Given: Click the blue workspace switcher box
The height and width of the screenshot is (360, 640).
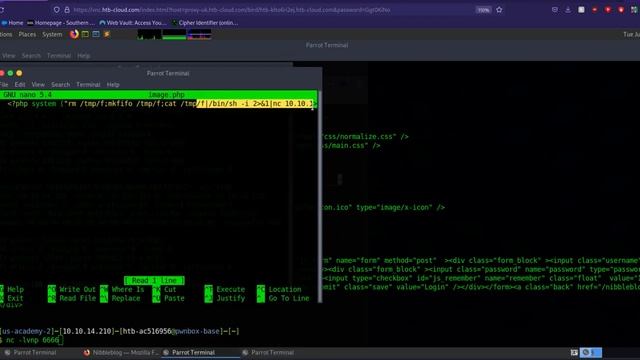Looking at the screenshot, I should 591,352.
